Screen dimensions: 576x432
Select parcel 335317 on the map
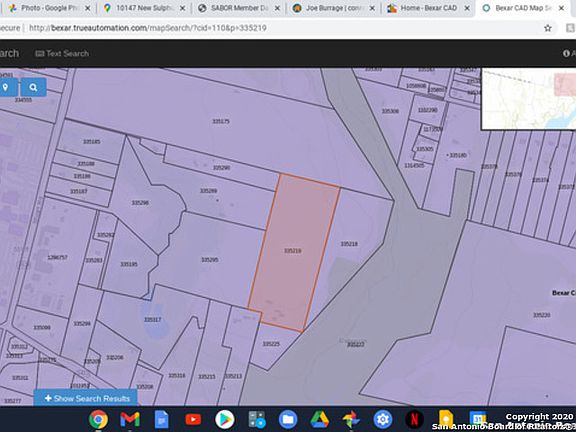(x=152, y=320)
